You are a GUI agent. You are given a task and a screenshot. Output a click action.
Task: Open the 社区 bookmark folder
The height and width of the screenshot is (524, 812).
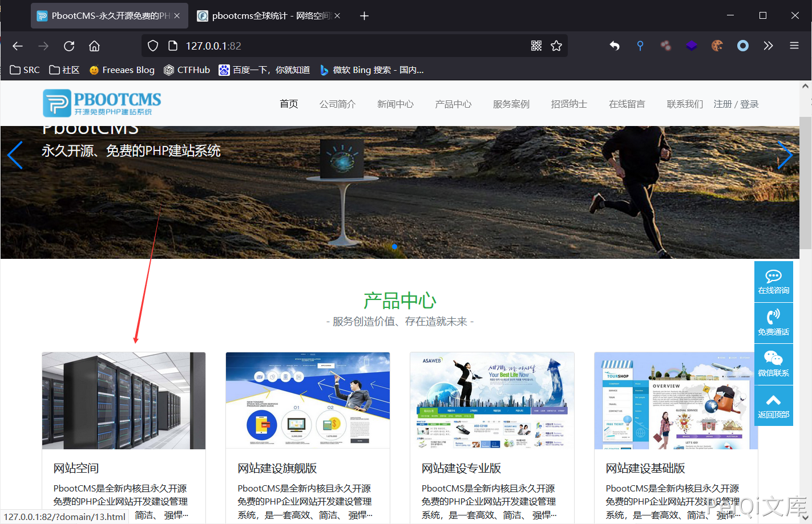click(64, 70)
